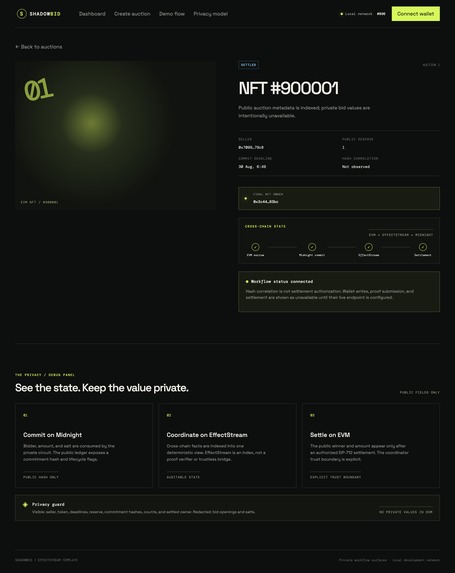
Task: Click the Public hash only tag
Action: (41, 477)
